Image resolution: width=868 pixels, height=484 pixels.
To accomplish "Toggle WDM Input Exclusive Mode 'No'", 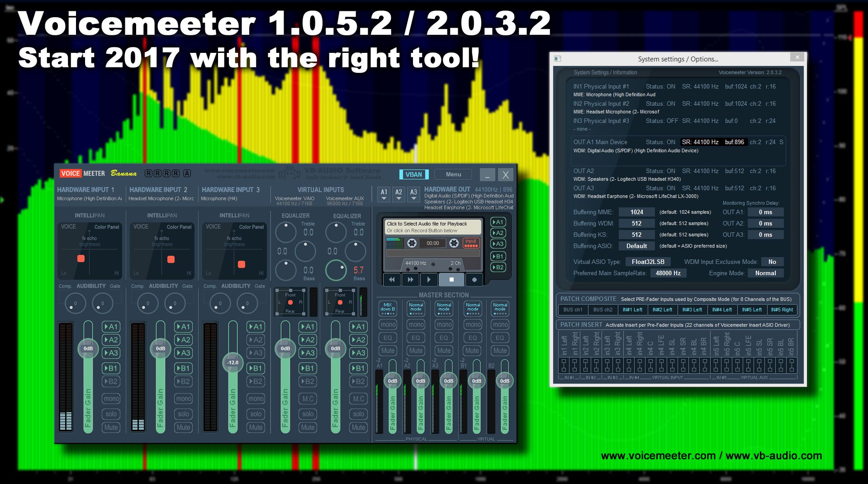I will pyautogui.click(x=772, y=262).
